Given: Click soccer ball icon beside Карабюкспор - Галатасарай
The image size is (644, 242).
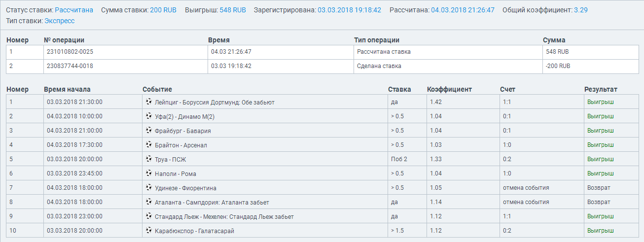Looking at the screenshot, I should [x=149, y=231].
